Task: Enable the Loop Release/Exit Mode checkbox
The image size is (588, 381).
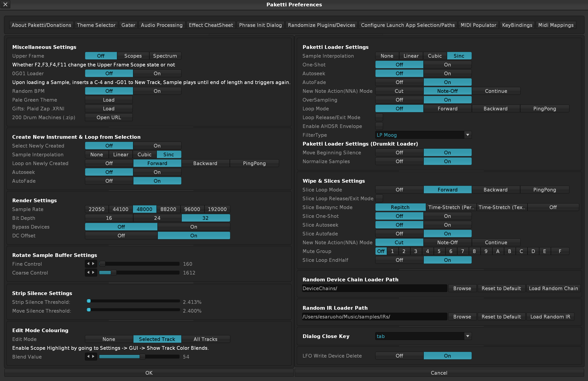Action: (379, 117)
